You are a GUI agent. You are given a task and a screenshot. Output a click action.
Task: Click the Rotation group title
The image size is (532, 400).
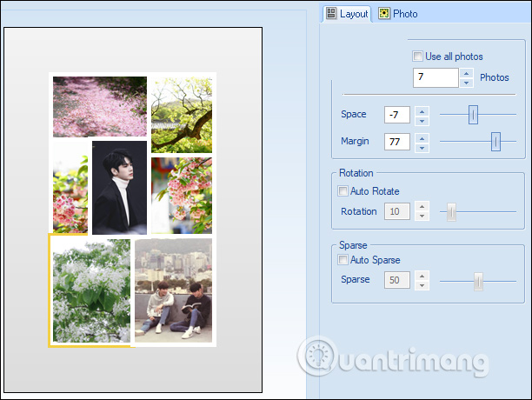click(356, 173)
